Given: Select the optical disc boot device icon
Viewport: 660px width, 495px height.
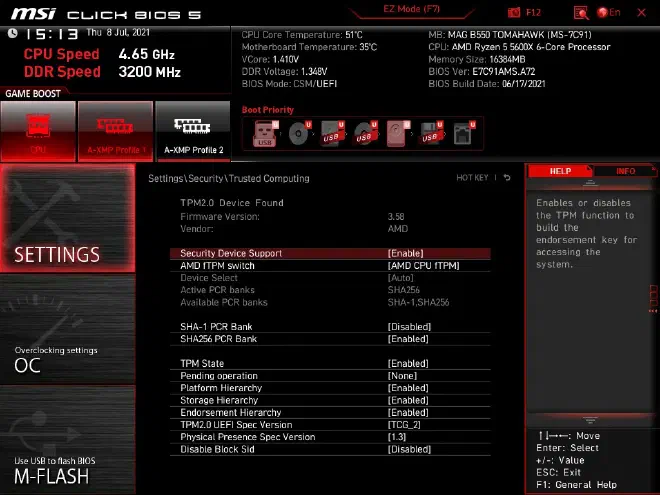Looking at the screenshot, I should tap(300, 133).
